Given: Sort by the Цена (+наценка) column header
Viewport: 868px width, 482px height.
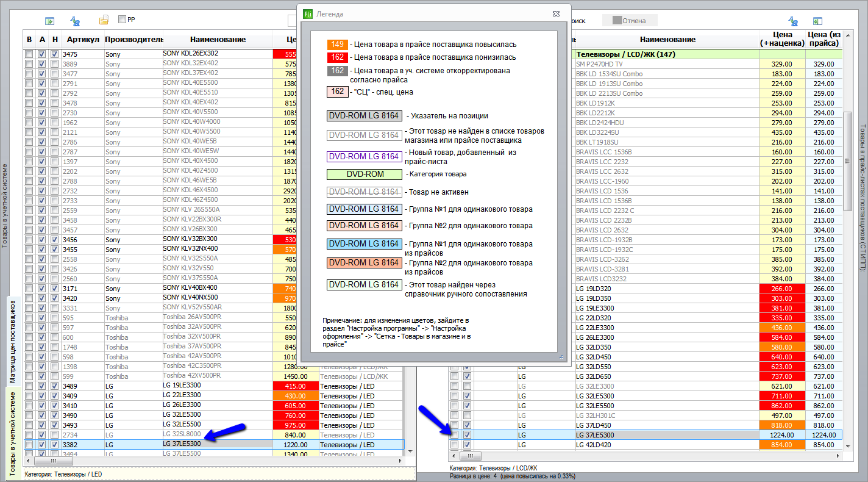Looking at the screenshot, I should pyautogui.click(x=782, y=39).
